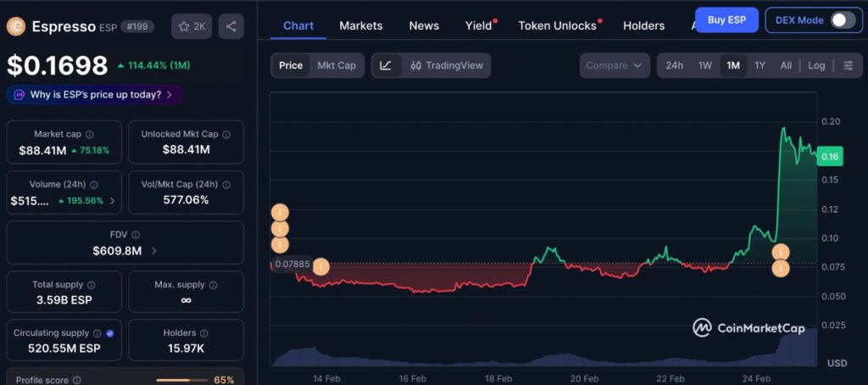Open chart settings sliders icon
Viewport: 868px width, 385px height.
click(x=848, y=65)
